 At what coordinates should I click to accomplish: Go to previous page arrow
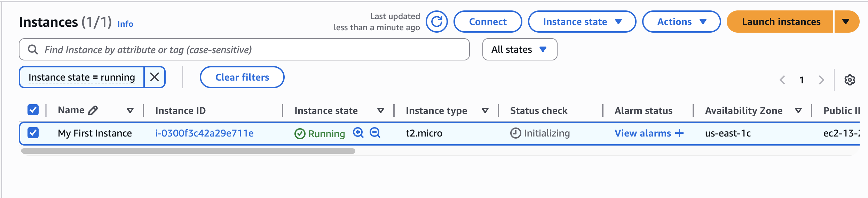click(x=782, y=80)
